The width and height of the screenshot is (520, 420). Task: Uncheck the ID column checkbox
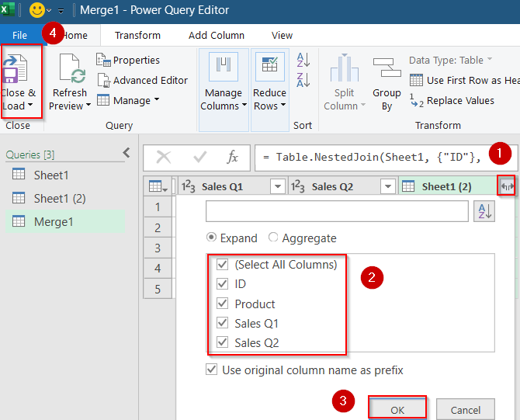(x=222, y=283)
